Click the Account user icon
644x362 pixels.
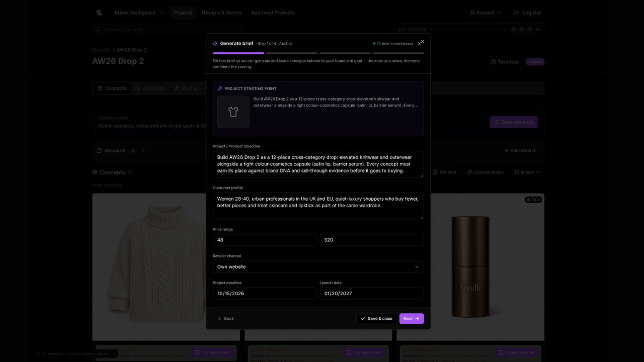[472, 13]
